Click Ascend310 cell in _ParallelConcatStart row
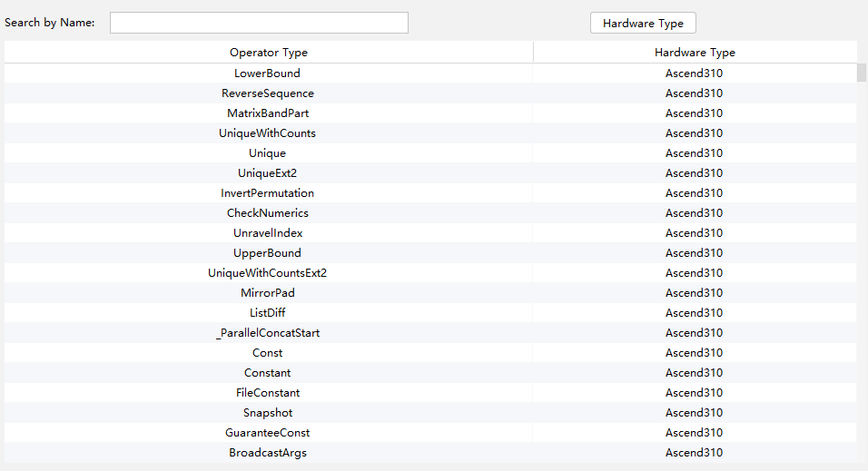This screenshot has height=471, width=868. [695, 333]
